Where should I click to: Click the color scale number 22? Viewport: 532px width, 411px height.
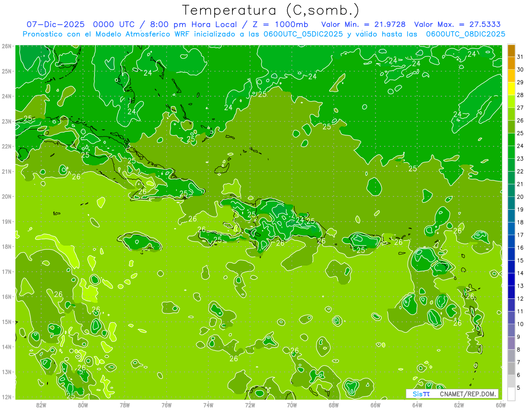[520, 171]
